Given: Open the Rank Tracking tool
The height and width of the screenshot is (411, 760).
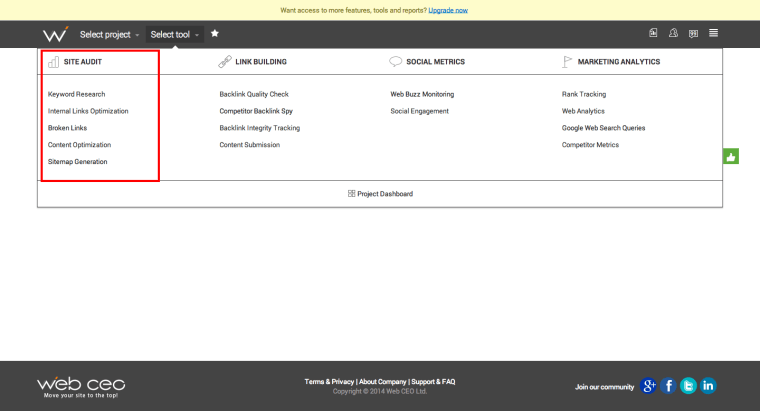Looking at the screenshot, I should point(584,94).
